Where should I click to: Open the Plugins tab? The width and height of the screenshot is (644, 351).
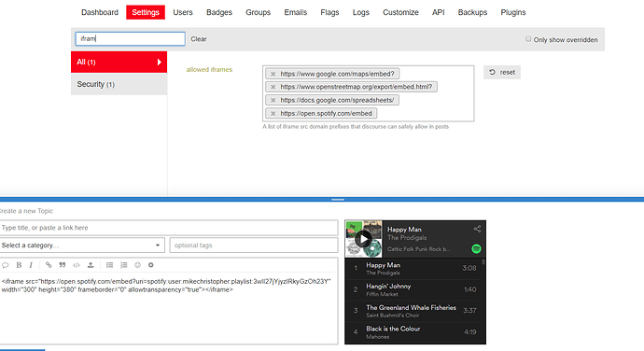[513, 12]
